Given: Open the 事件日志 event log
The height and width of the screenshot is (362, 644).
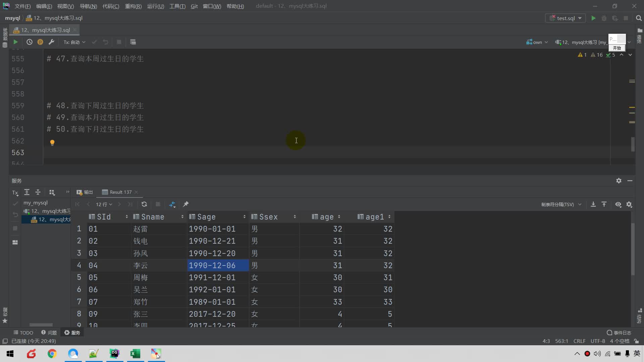Looking at the screenshot, I should tap(619, 333).
